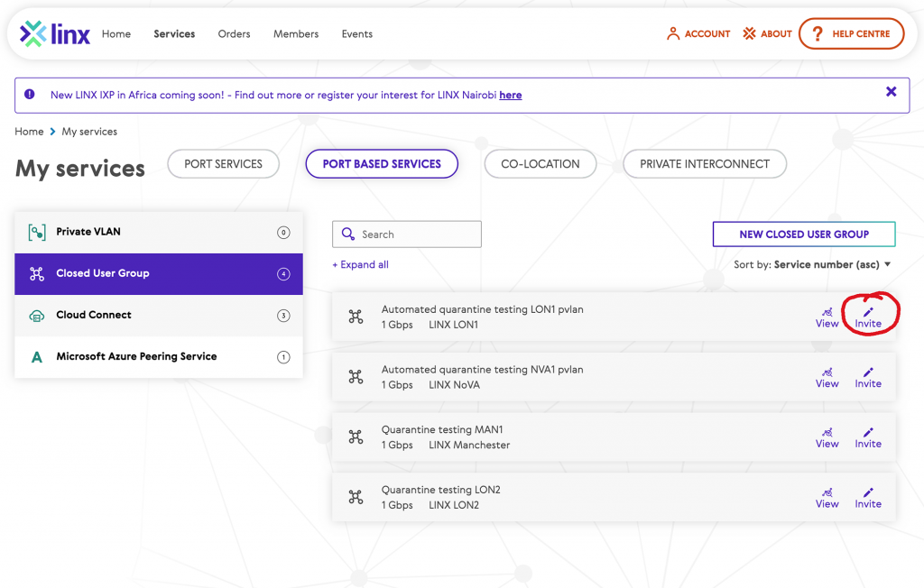This screenshot has width=924, height=588.
Task: Click the 'Automated quarantine testing LON1 pvlan' title
Action: [482, 309]
